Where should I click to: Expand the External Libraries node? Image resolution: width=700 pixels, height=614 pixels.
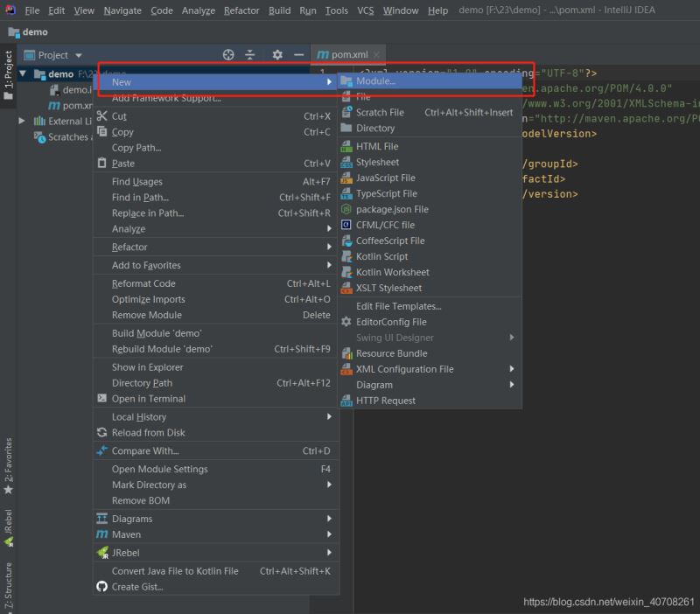pyautogui.click(x=21, y=121)
